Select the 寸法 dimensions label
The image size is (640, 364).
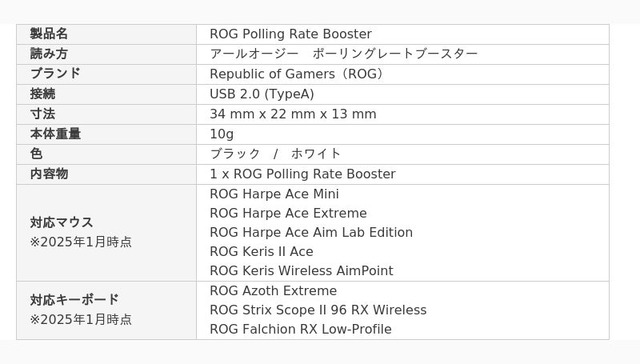(43, 114)
